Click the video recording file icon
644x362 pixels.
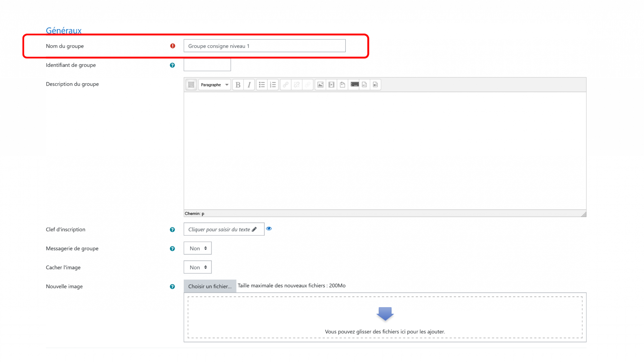pyautogui.click(x=375, y=85)
